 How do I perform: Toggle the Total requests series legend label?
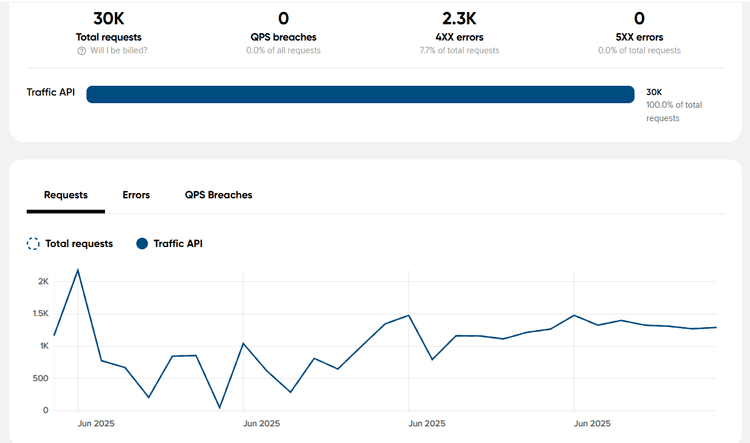(x=79, y=243)
